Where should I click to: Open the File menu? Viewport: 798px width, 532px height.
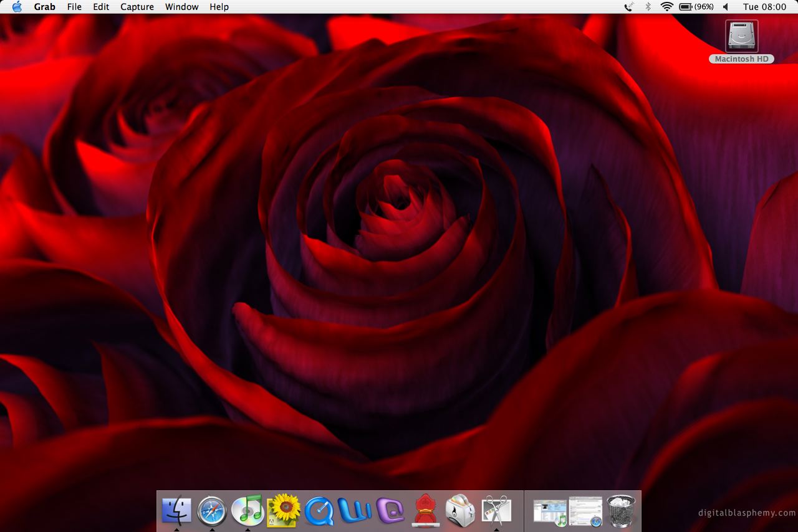pyautogui.click(x=74, y=7)
